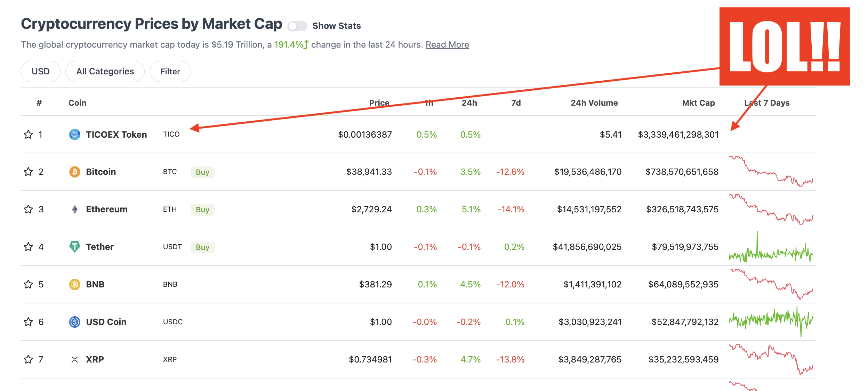Select Ethereum price $2,729.24
The image size is (868, 391).
[371, 209]
